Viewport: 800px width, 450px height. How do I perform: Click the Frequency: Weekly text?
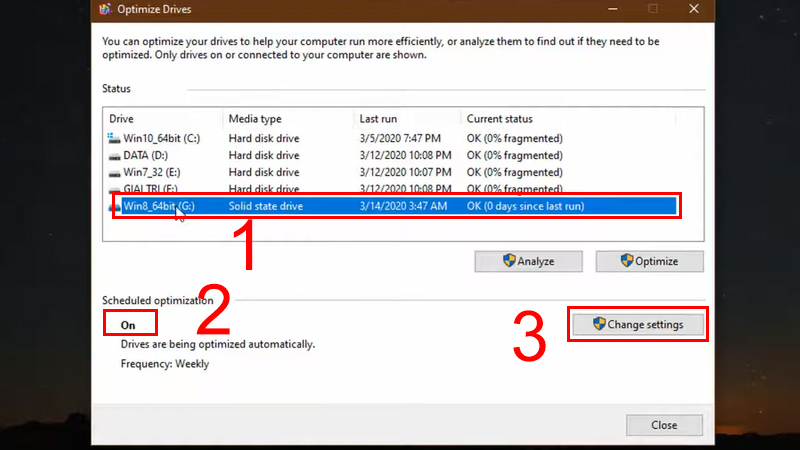(165, 364)
